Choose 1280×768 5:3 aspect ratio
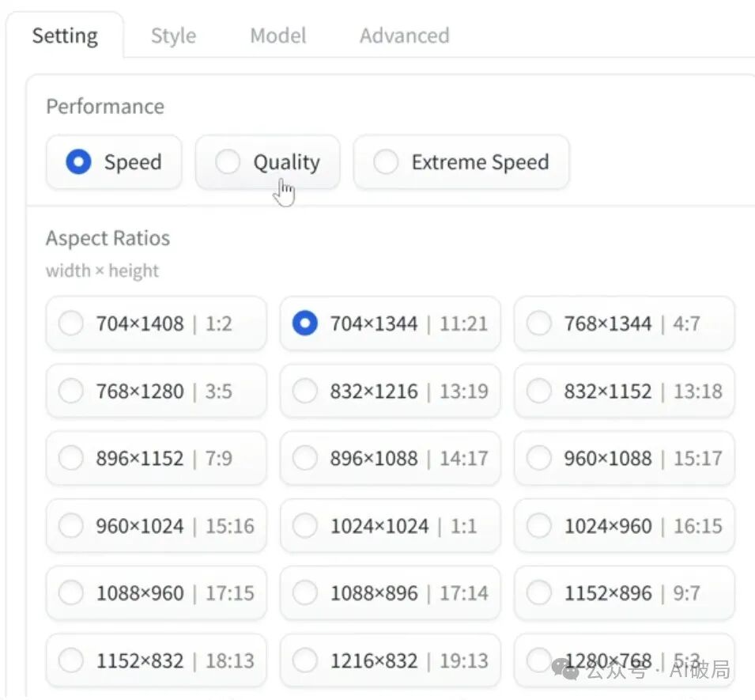This screenshot has width=755, height=700. click(x=624, y=660)
